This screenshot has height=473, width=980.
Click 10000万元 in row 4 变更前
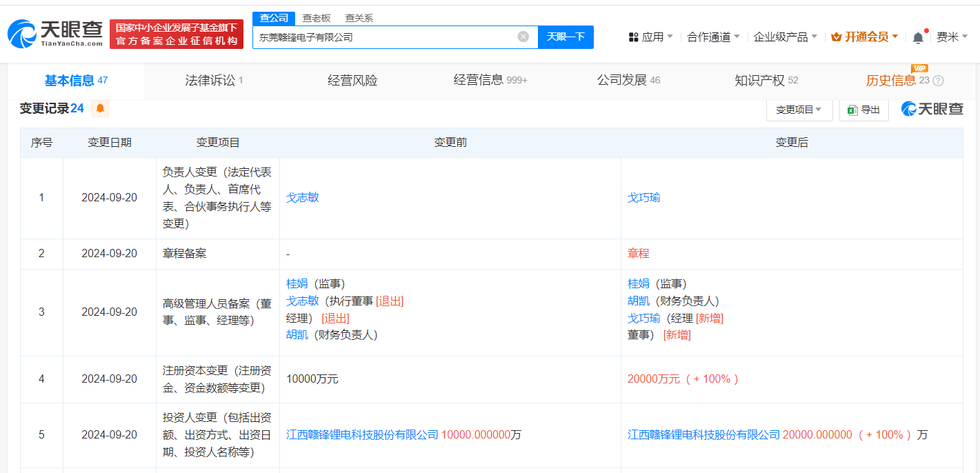[x=312, y=379]
